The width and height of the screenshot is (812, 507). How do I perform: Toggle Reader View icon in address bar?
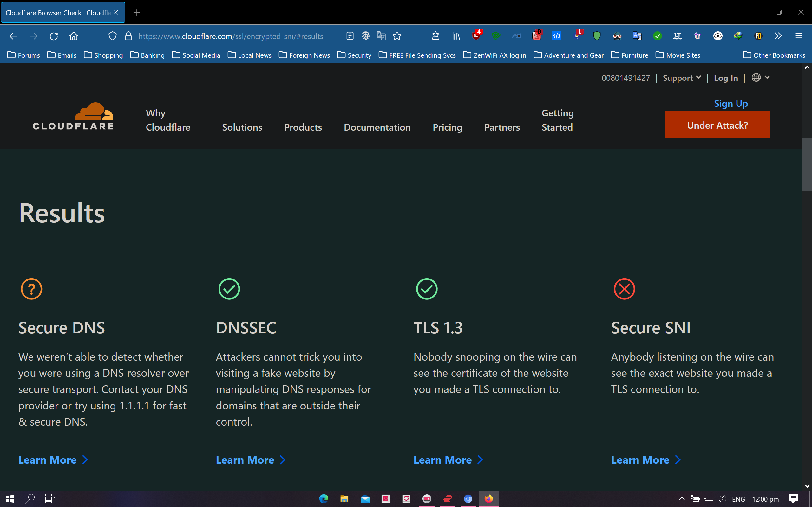click(350, 36)
